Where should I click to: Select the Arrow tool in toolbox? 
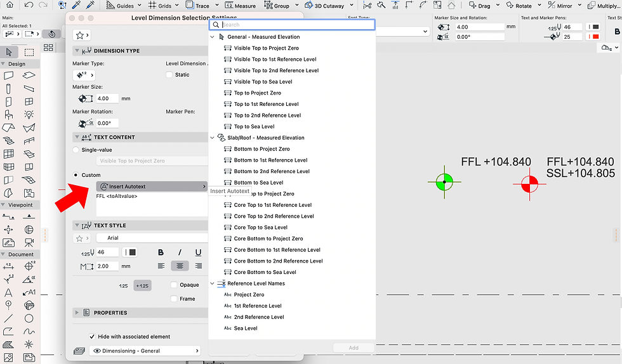click(x=9, y=52)
